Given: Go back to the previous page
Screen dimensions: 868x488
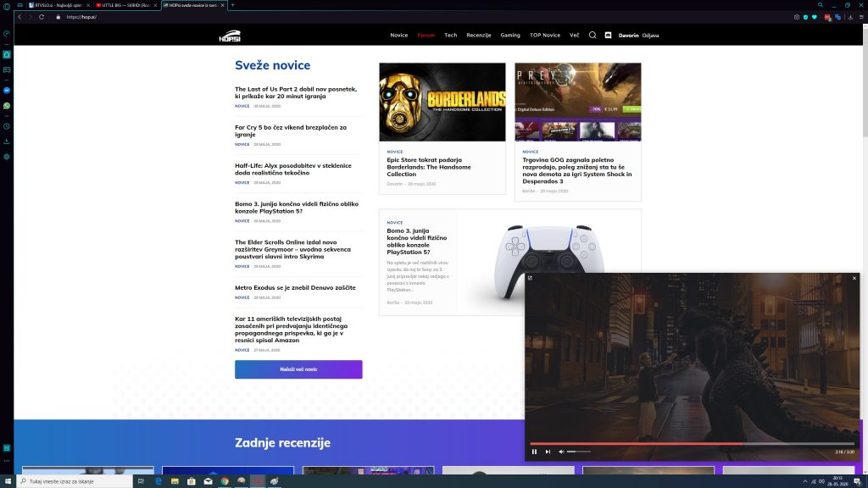Looking at the screenshot, I should point(20,17).
